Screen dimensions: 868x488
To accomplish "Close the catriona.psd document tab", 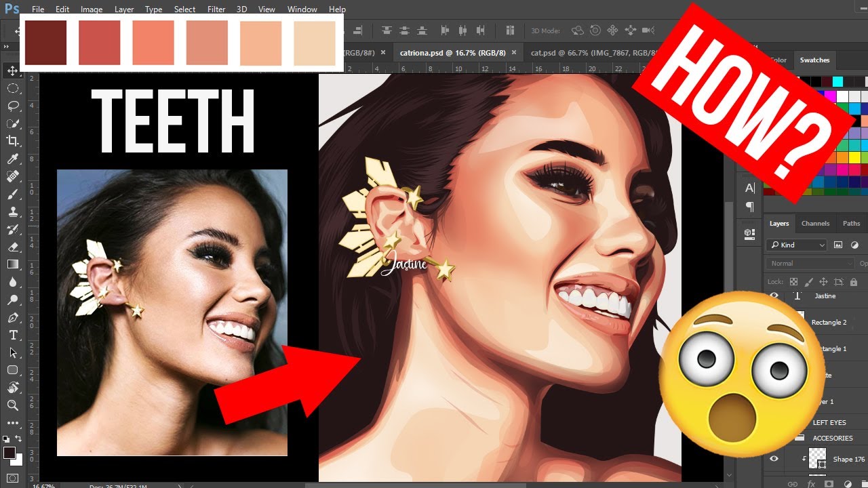I will pyautogui.click(x=513, y=52).
